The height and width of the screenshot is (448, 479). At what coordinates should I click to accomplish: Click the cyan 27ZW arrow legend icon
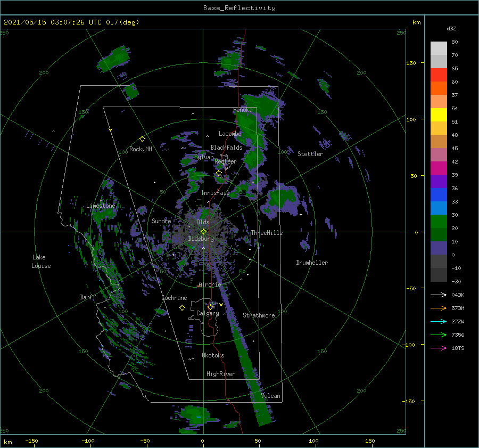pyautogui.click(x=439, y=321)
